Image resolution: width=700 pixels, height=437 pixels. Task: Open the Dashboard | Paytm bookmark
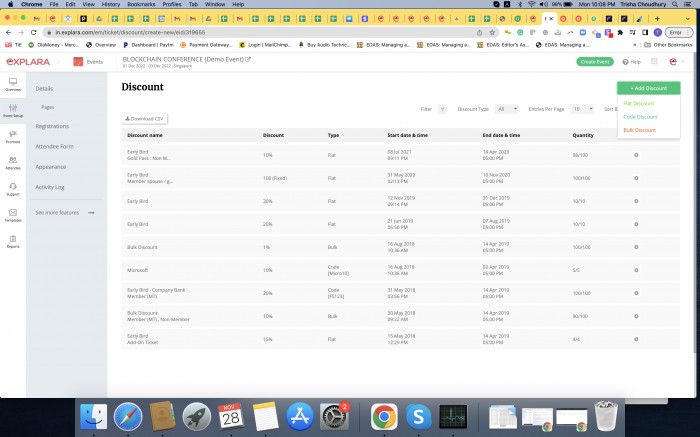(148, 45)
